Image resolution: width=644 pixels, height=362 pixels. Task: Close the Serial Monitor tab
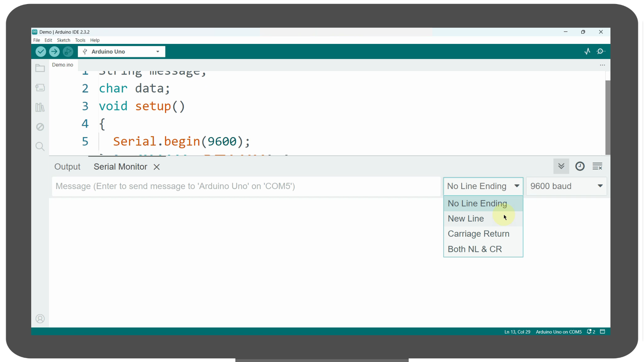(x=157, y=167)
